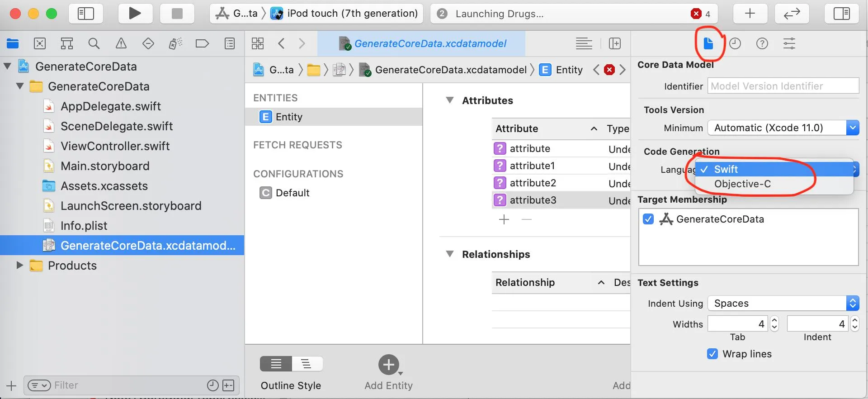Choose Objective-C in the language menu
The image size is (868, 399).
click(774, 184)
